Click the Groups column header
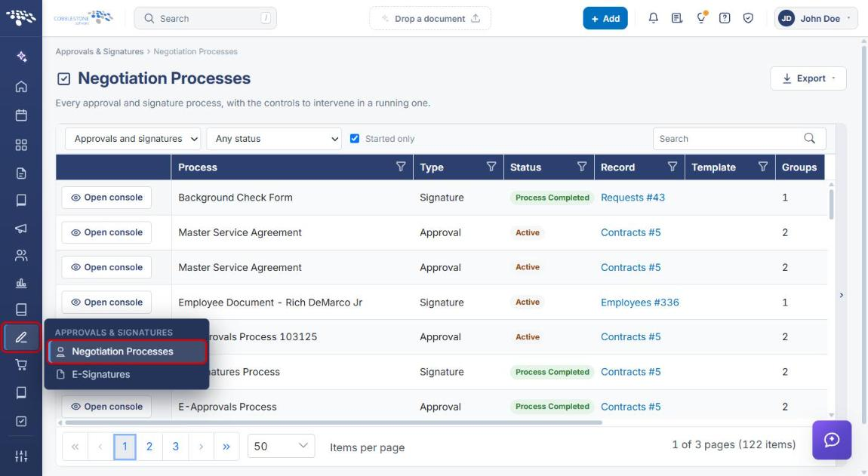This screenshot has width=868, height=476. click(x=799, y=167)
